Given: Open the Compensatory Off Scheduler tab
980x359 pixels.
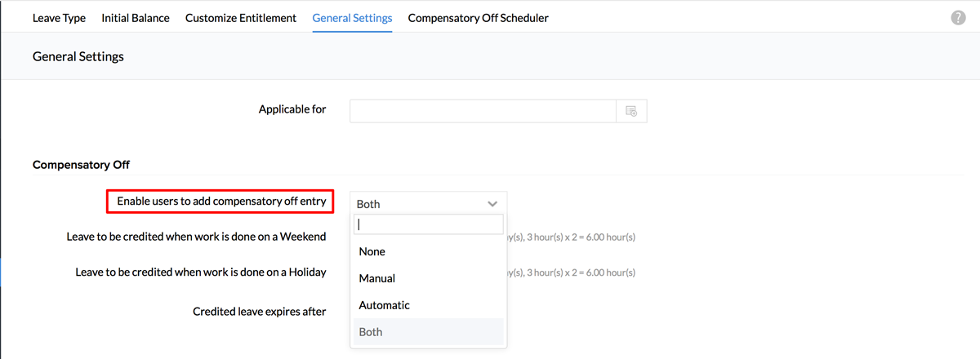Looking at the screenshot, I should (x=478, y=18).
